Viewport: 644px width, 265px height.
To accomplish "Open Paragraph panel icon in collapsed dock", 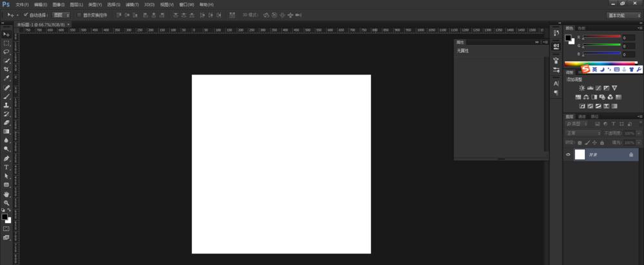I will pos(556,93).
